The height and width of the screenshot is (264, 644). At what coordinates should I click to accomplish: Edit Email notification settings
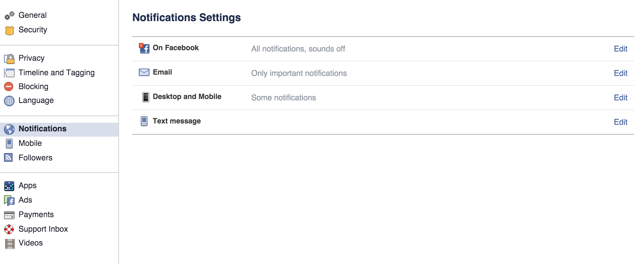[x=620, y=73]
